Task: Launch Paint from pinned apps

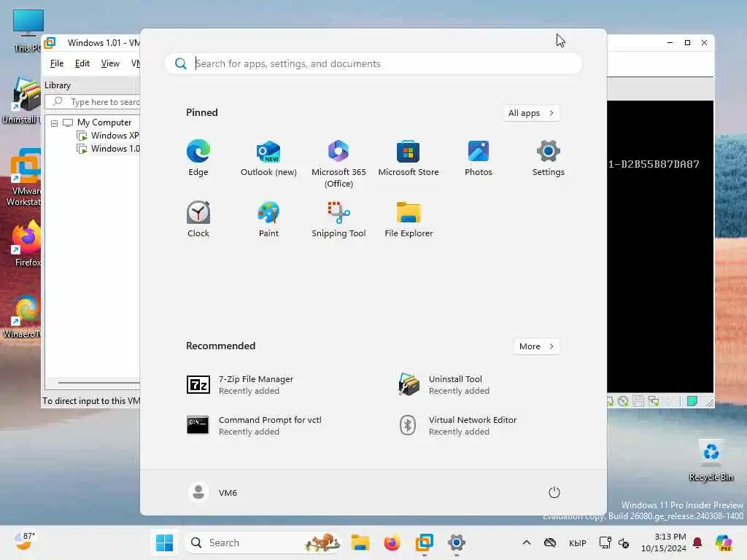Action: (268, 219)
